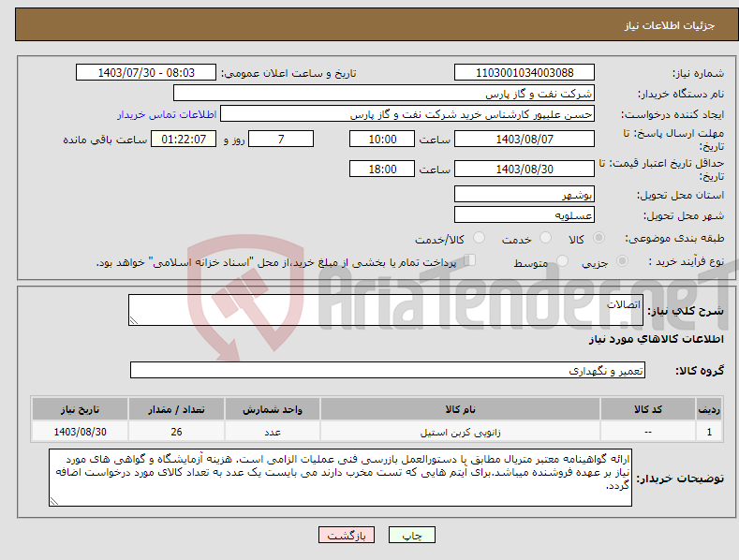
Task: Click the quantity cell 26
Action: [176, 432]
